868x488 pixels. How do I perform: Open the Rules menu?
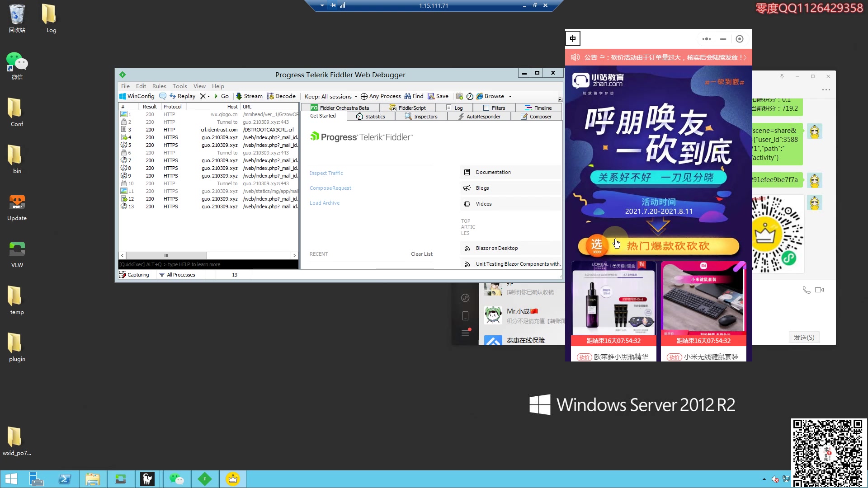pos(159,86)
